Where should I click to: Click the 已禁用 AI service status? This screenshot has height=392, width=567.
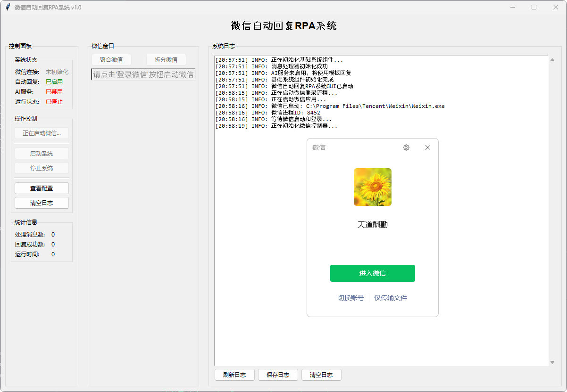(54, 92)
